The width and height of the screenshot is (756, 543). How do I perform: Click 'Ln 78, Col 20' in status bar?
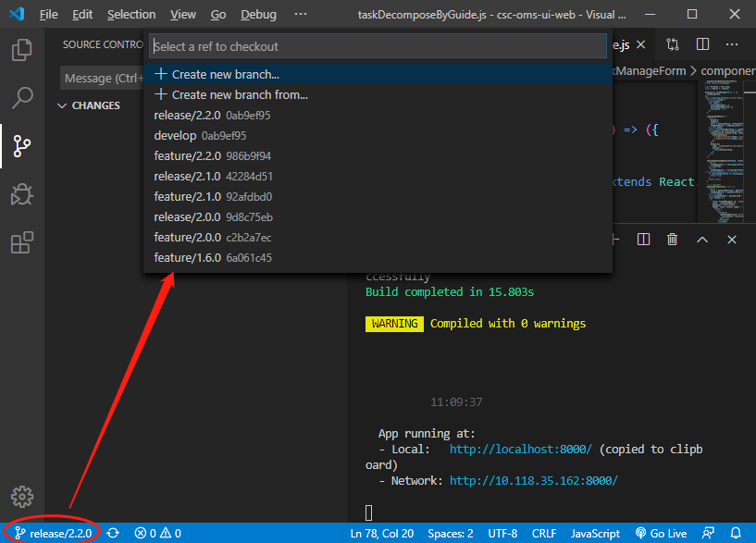coord(382,533)
